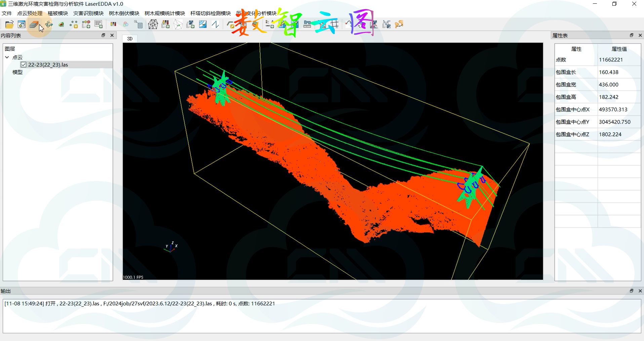Select the 模型 item in layer tree
The height and width of the screenshot is (341, 644).
[x=17, y=72]
